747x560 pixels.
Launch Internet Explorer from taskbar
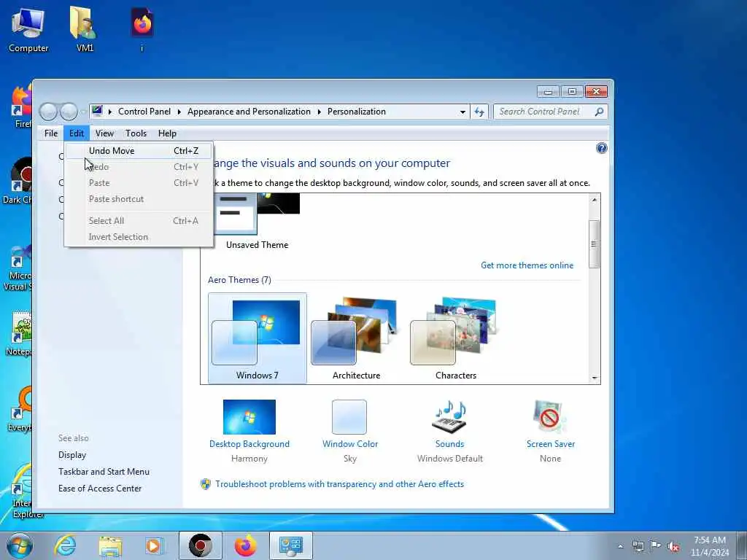pyautogui.click(x=65, y=545)
